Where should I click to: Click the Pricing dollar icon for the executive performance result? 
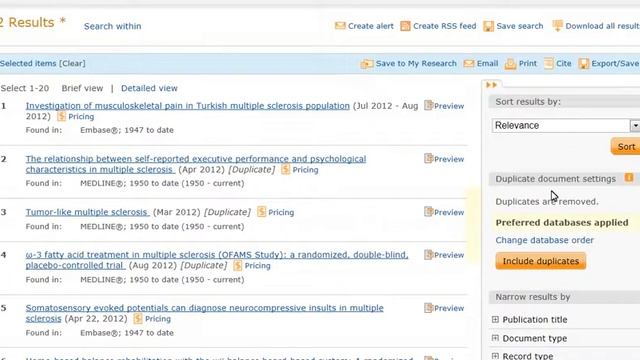click(x=285, y=169)
